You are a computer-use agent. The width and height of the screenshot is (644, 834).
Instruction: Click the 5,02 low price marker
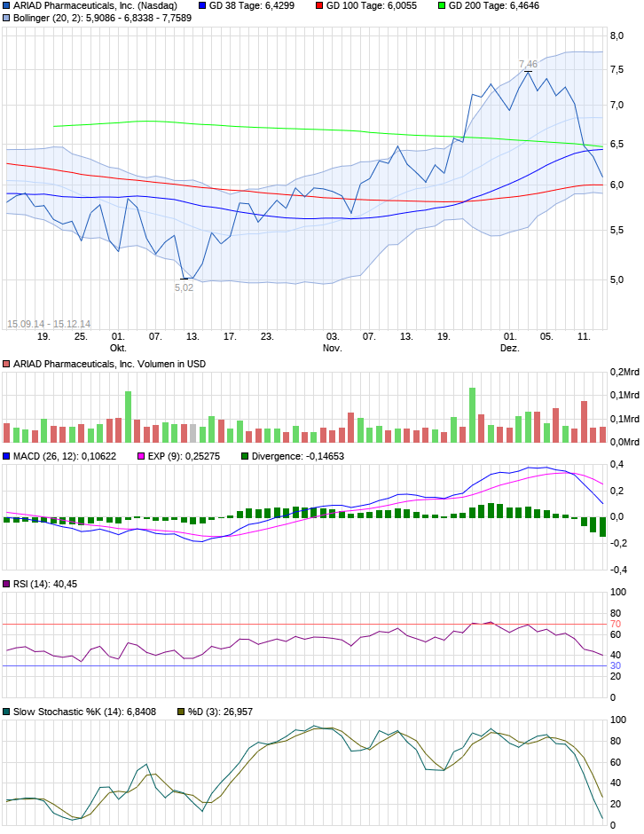coord(184,287)
